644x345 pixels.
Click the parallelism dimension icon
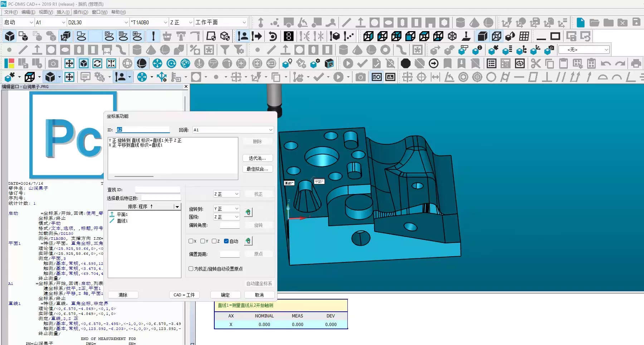(x=561, y=77)
